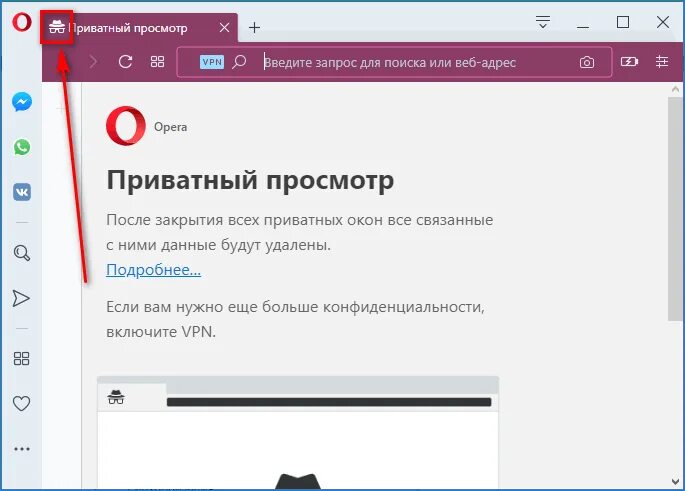Click the Opera logo on the page
The image size is (685, 491).
tap(126, 126)
